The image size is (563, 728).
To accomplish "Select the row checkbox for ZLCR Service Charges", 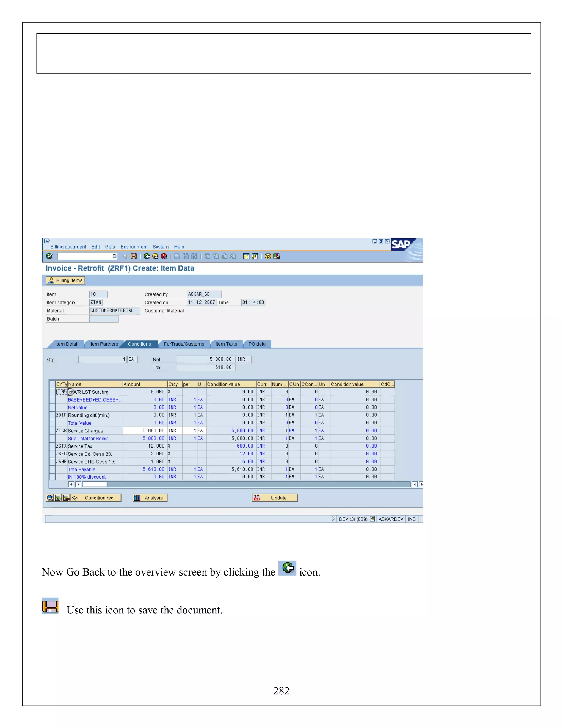I will 52,431.
